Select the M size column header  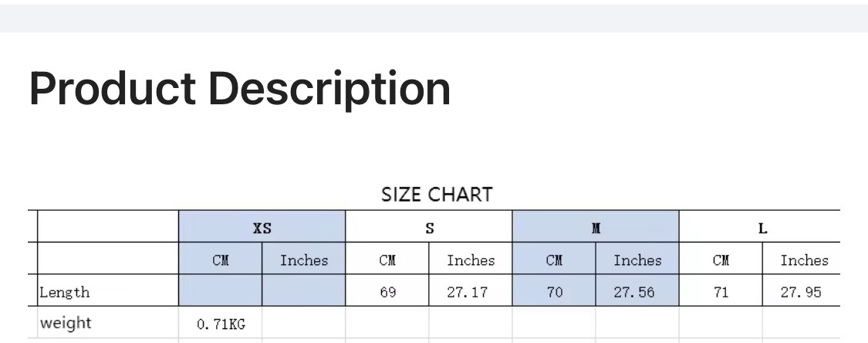(596, 228)
